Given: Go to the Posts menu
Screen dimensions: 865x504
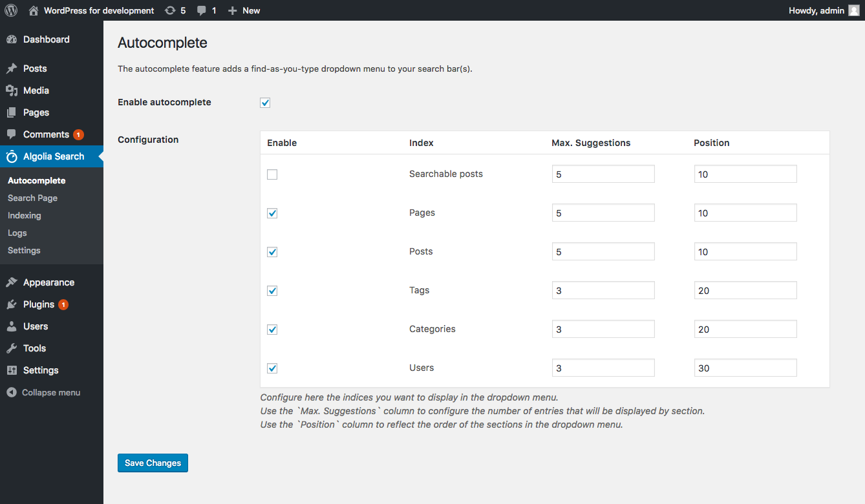Looking at the screenshot, I should [35, 68].
